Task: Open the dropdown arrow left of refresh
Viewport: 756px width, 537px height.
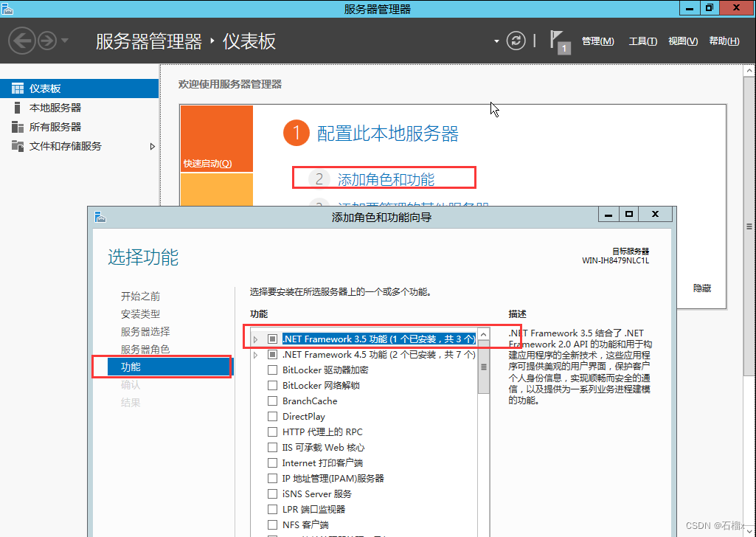Action: click(x=496, y=41)
